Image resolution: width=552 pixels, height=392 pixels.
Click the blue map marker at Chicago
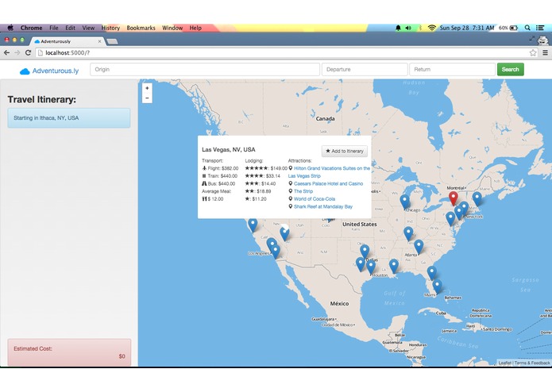tap(405, 202)
